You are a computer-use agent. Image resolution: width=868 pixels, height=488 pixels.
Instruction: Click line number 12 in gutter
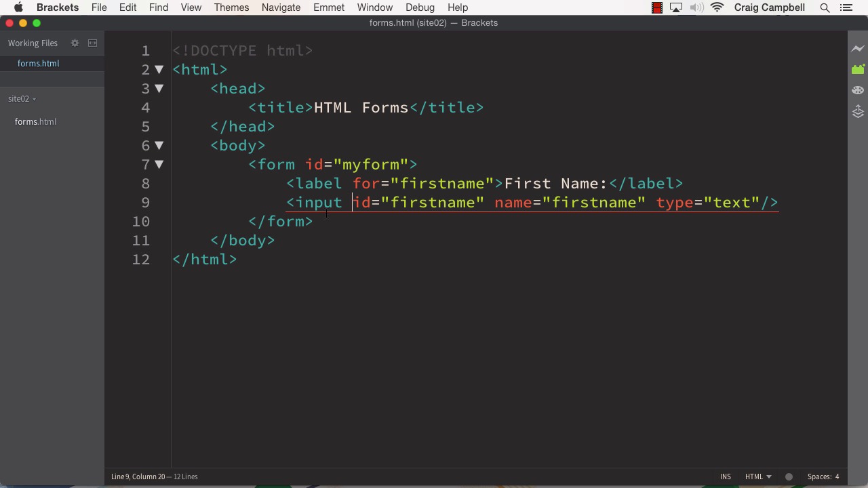pyautogui.click(x=140, y=260)
